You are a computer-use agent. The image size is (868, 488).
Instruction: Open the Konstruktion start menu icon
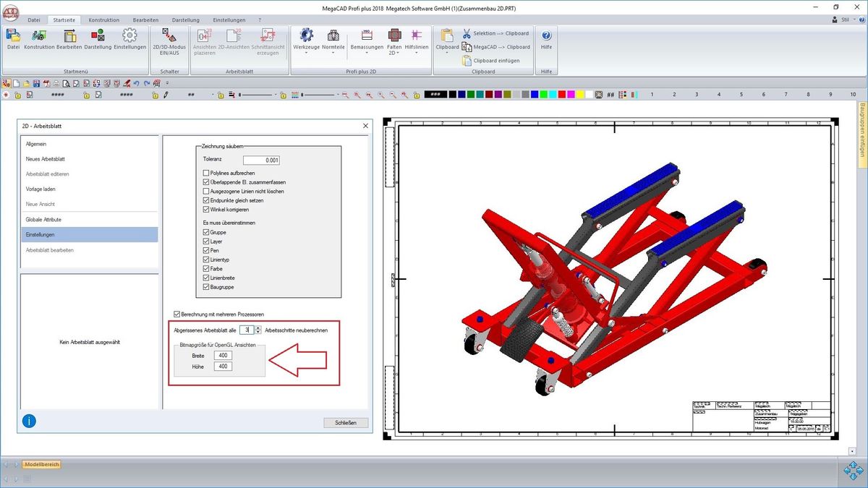pos(39,36)
